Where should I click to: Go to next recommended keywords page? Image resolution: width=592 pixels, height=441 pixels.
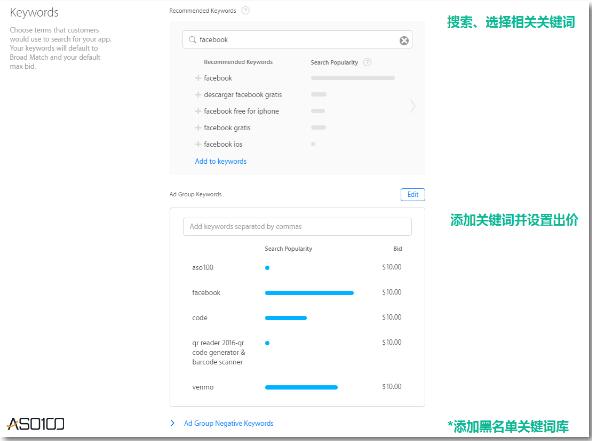413,106
